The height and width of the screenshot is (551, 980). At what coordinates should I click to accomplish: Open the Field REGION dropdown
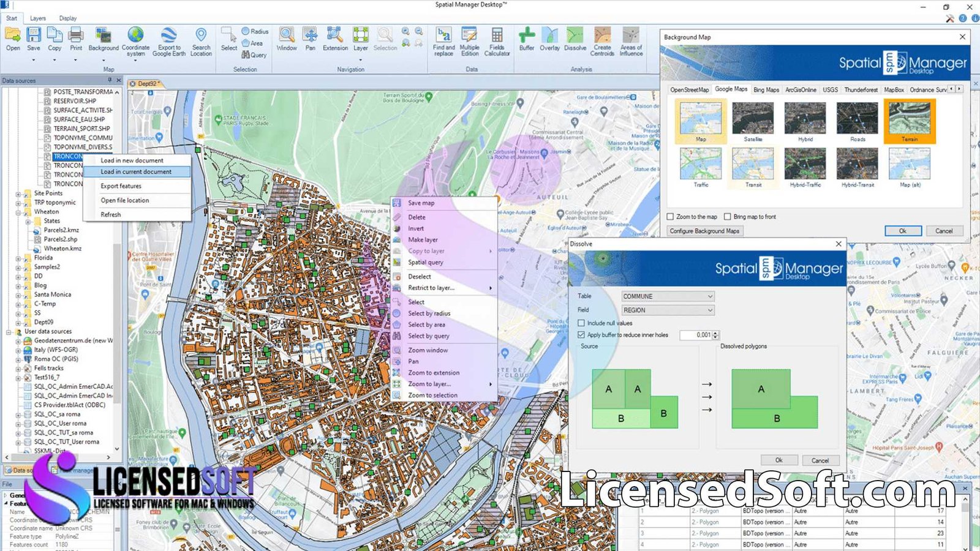pyautogui.click(x=668, y=310)
